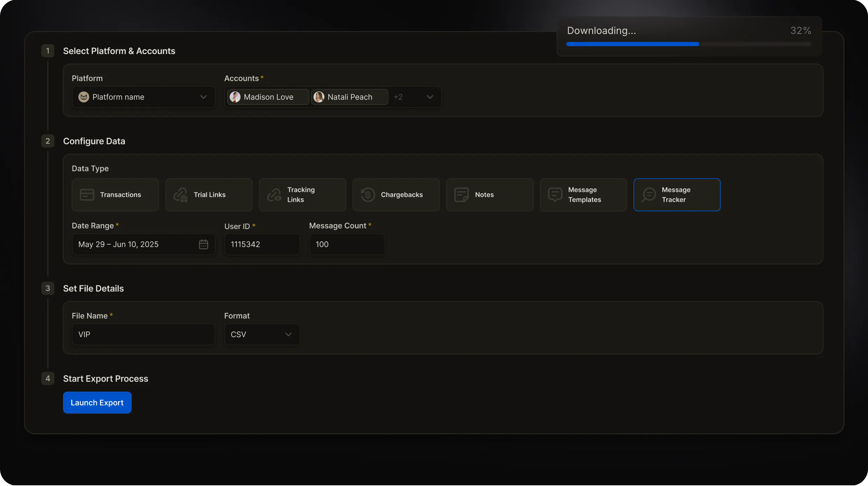Click the Launch Export button
Image resolution: width=868 pixels, height=486 pixels.
click(x=97, y=403)
